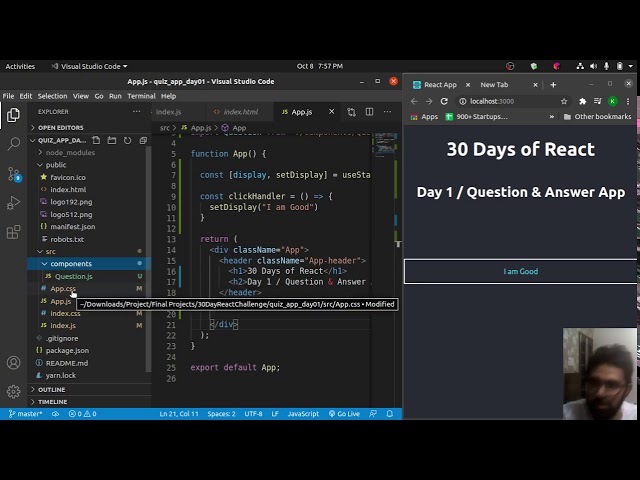The height and width of the screenshot is (480, 640).
Task: Open the Extensions view
Action: (13, 232)
